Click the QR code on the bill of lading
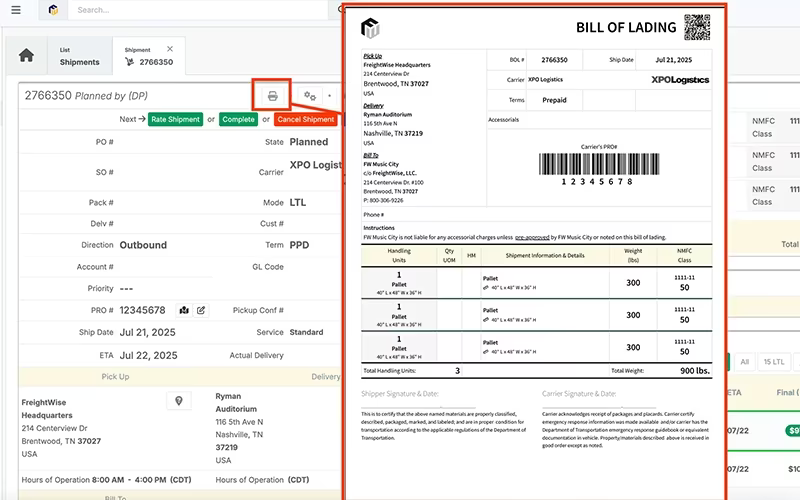 coord(697,28)
